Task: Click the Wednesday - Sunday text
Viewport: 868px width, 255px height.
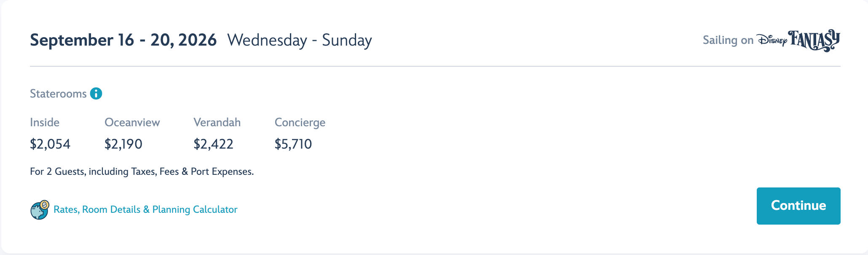Action: (x=300, y=40)
